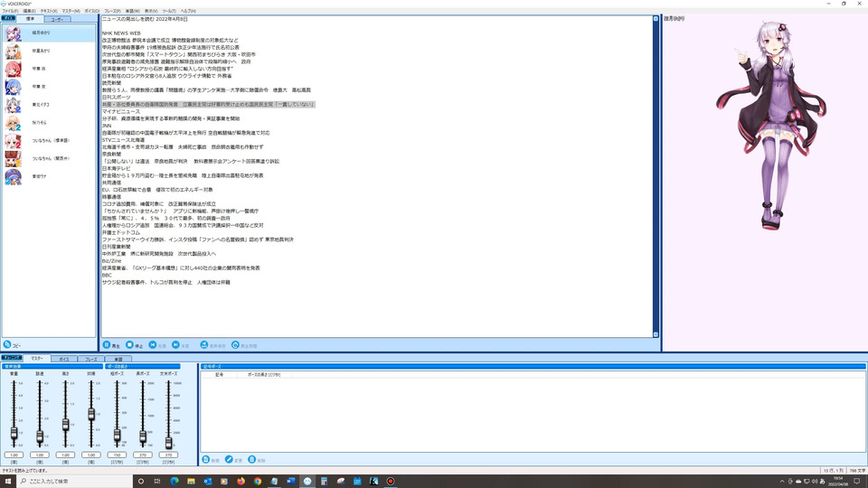The image size is (868, 488).
Task: Click the 'マイナビニュース' line in editor
Action: [120, 111]
